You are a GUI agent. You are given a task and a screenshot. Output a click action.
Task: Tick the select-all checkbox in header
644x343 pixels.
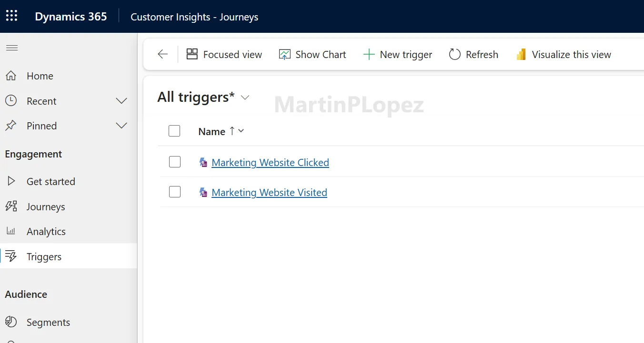tap(174, 131)
